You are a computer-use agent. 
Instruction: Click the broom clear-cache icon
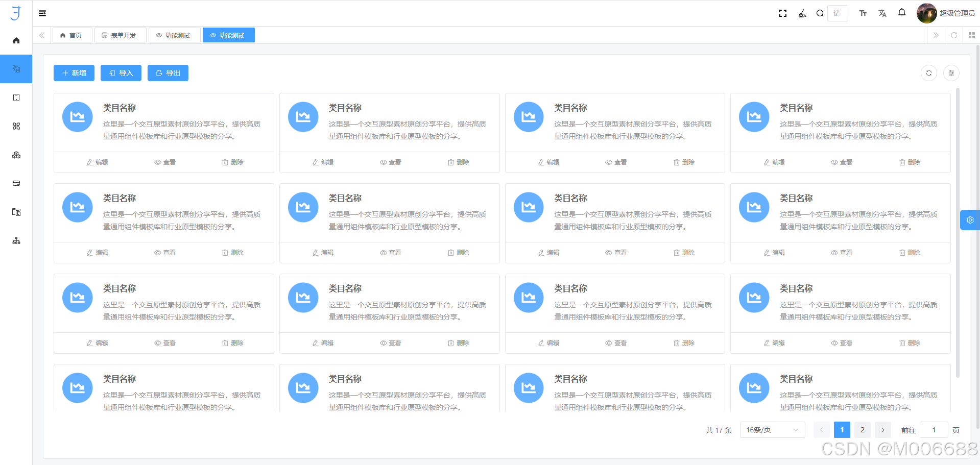click(x=802, y=13)
